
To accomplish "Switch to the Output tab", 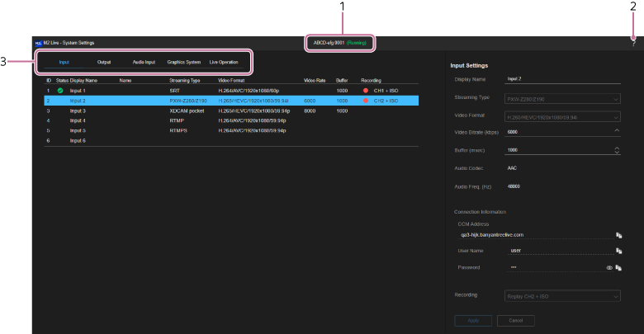I will pos(104,63).
